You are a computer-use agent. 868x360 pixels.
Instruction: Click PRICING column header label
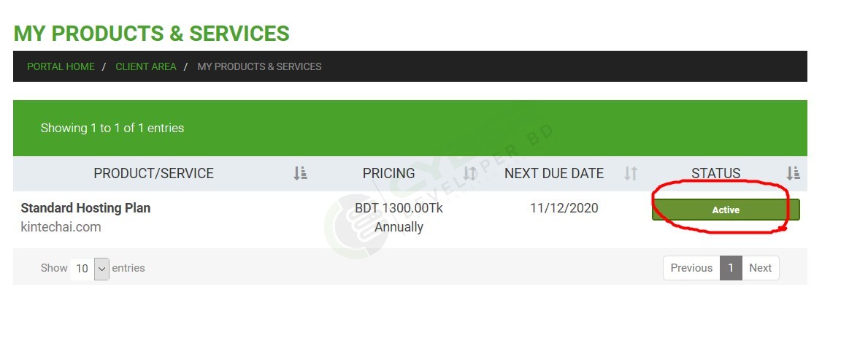[x=388, y=173]
